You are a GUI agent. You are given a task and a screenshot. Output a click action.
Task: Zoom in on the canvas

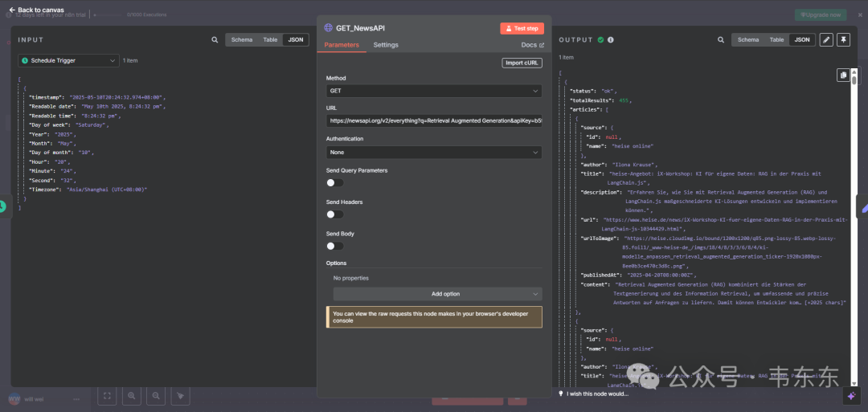[132, 395]
